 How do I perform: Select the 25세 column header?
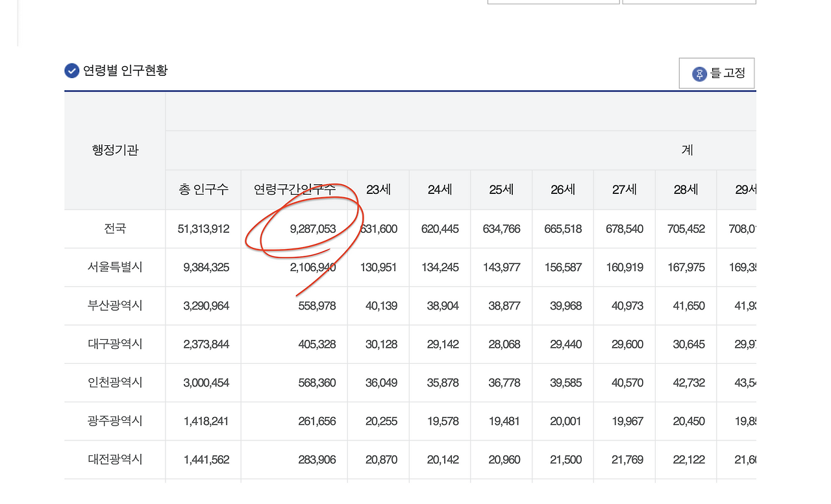(501, 190)
